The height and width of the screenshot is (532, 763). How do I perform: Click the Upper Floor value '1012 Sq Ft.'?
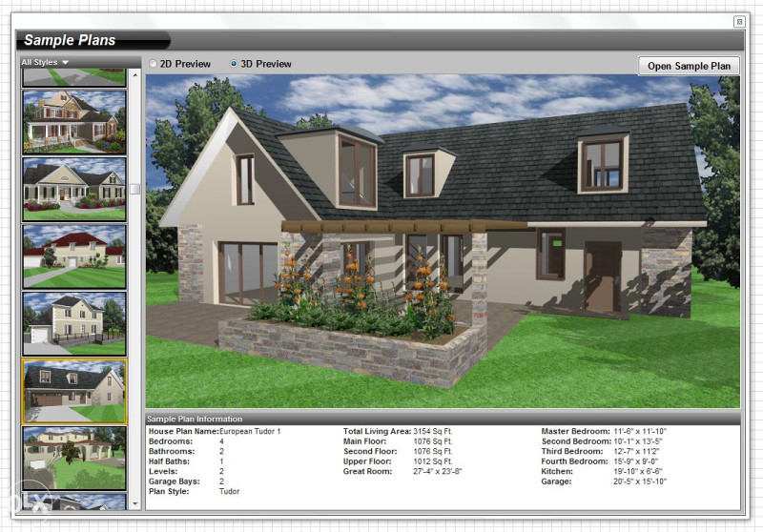point(433,461)
